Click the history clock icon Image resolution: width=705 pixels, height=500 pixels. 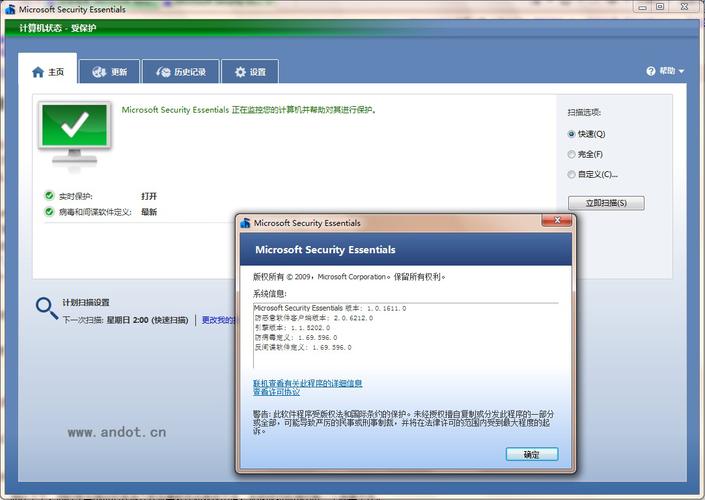[x=163, y=72]
